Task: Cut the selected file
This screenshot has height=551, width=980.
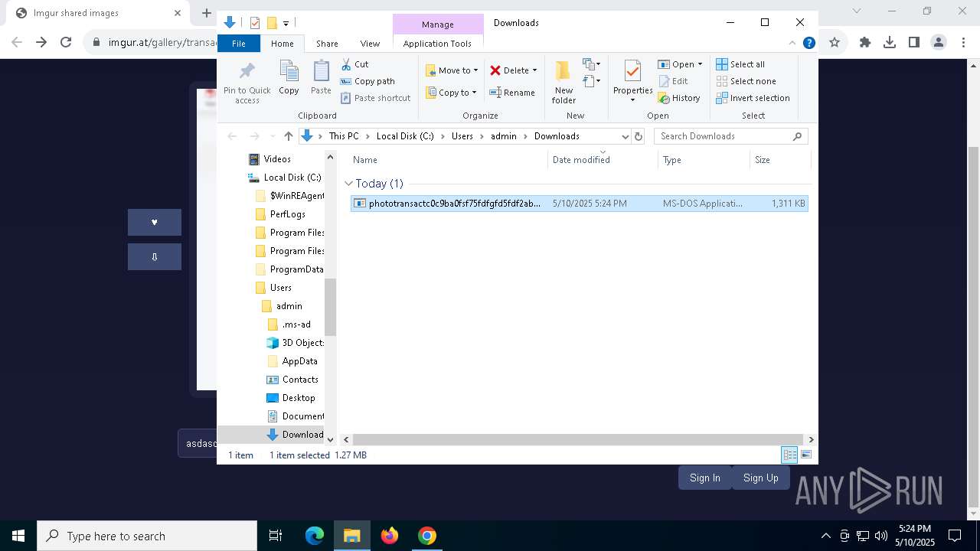Action: click(x=354, y=64)
